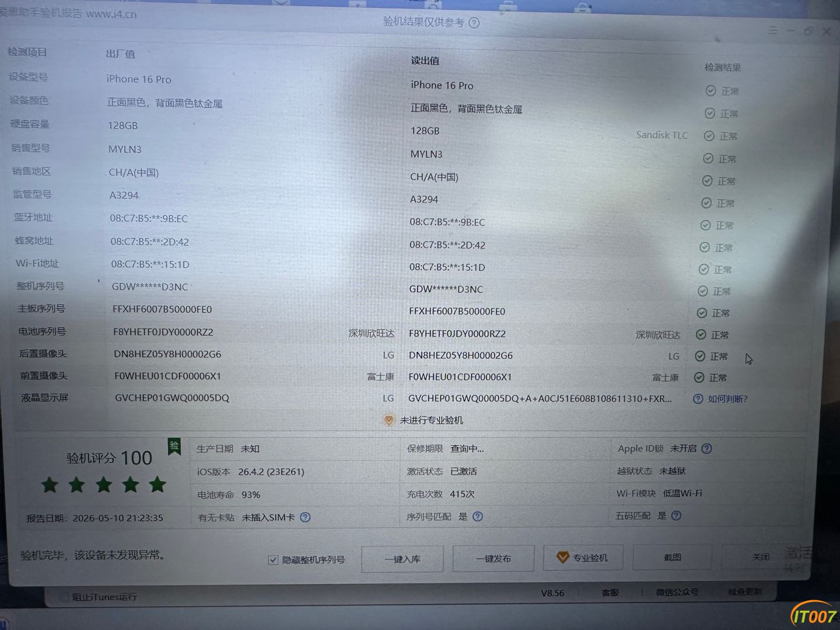Image resolution: width=840 pixels, height=630 pixels.
Task: Click the 验机评分 100 score text
Action: (x=109, y=458)
